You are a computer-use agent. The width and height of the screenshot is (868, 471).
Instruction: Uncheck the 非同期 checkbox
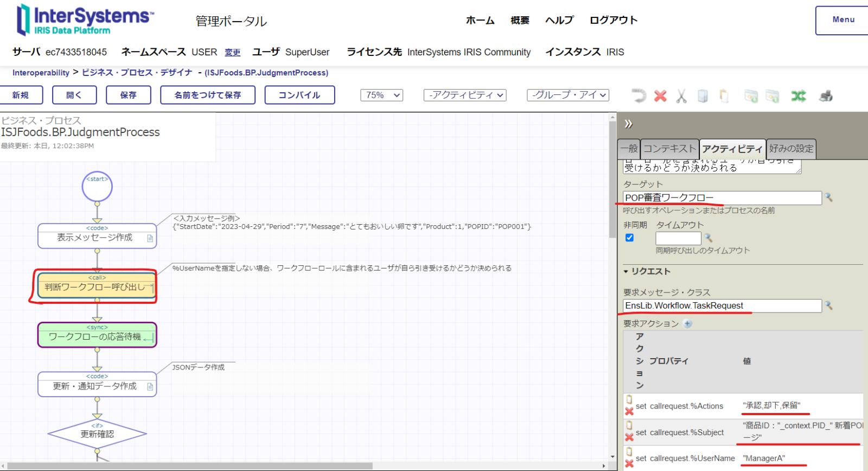tap(630, 238)
